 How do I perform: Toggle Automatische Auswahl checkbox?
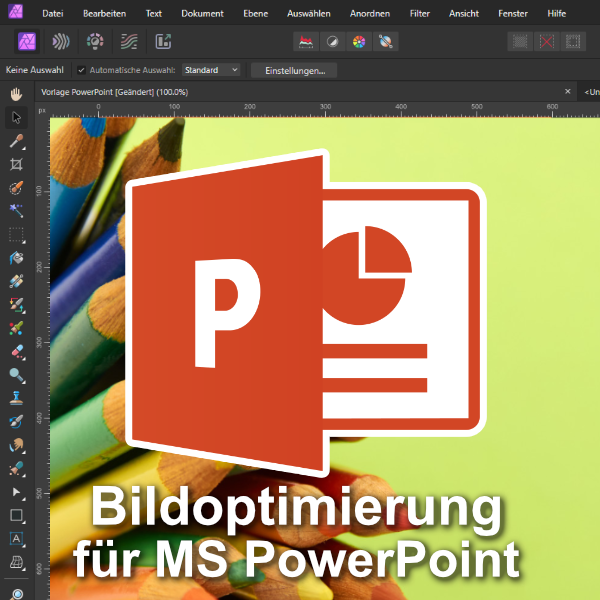click(81, 71)
